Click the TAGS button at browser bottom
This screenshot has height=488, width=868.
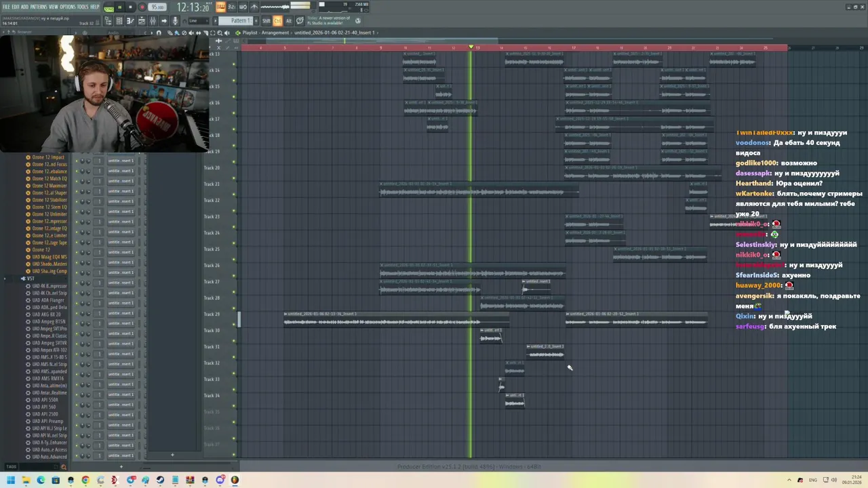coord(11,466)
